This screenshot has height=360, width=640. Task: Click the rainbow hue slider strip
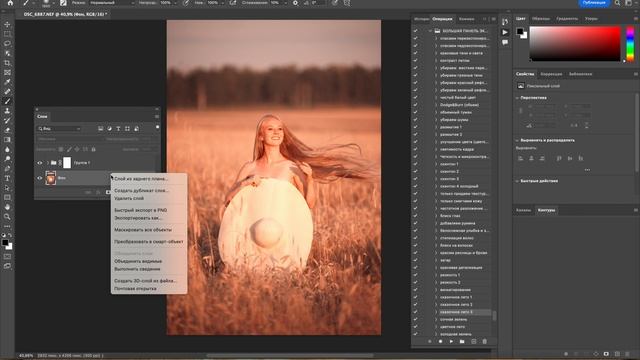pyautogui.click(x=630, y=44)
